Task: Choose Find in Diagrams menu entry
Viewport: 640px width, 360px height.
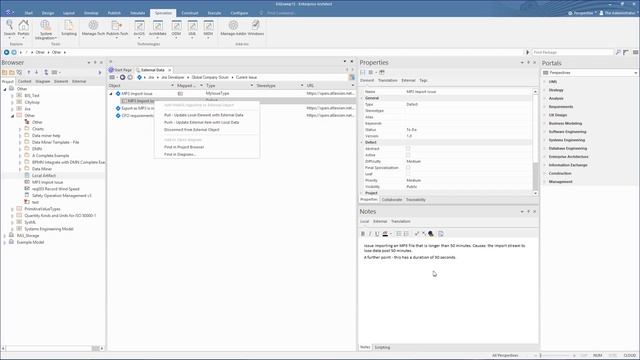Action: 180,155
